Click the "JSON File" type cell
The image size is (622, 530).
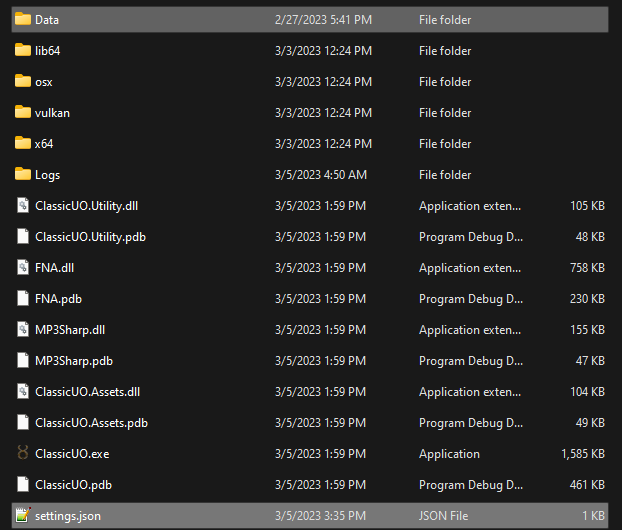(x=443, y=516)
